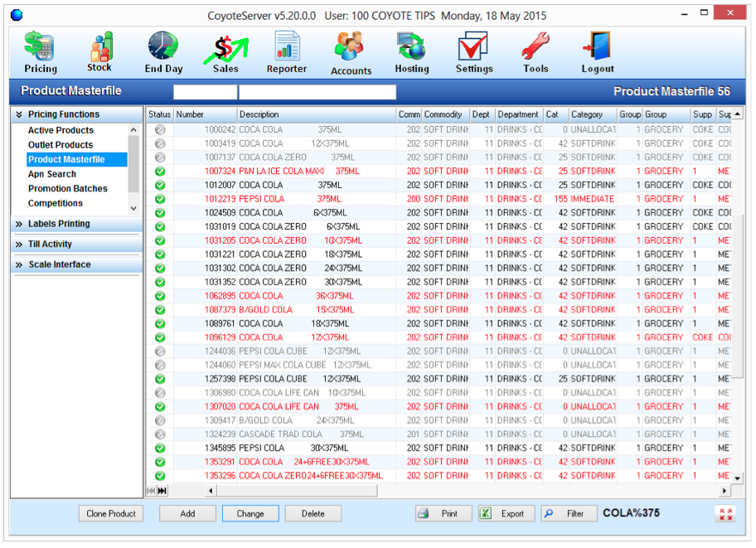
Task: Click the Logout door icon
Action: (598, 52)
